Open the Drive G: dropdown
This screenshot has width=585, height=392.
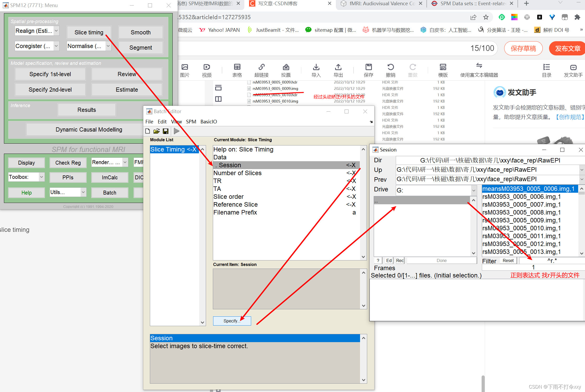coord(474,190)
